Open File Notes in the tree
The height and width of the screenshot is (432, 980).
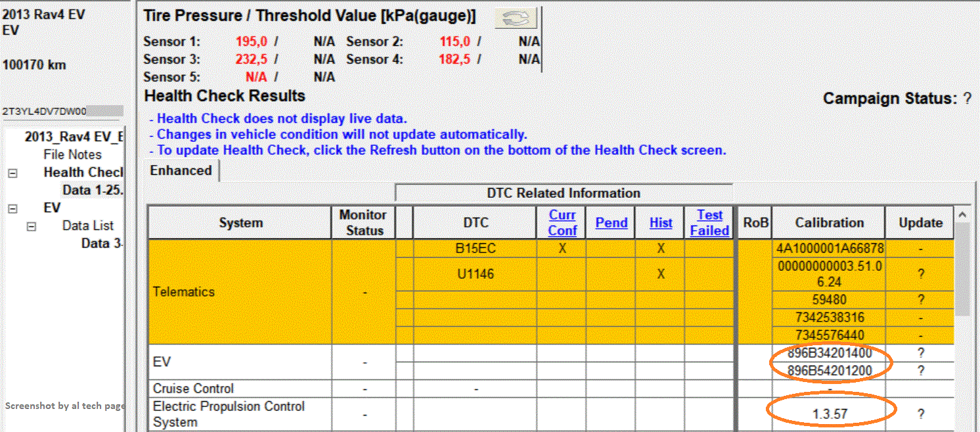[x=72, y=155]
